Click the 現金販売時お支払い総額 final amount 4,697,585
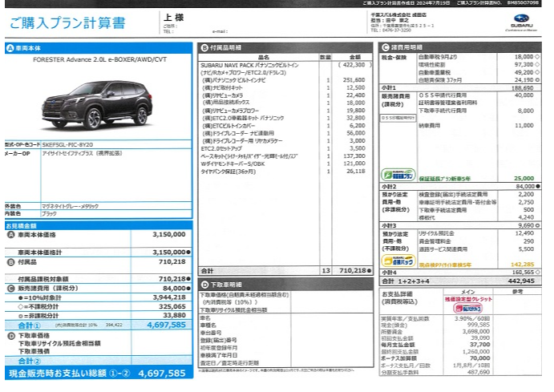This screenshot has height=392, width=554. 162,374
